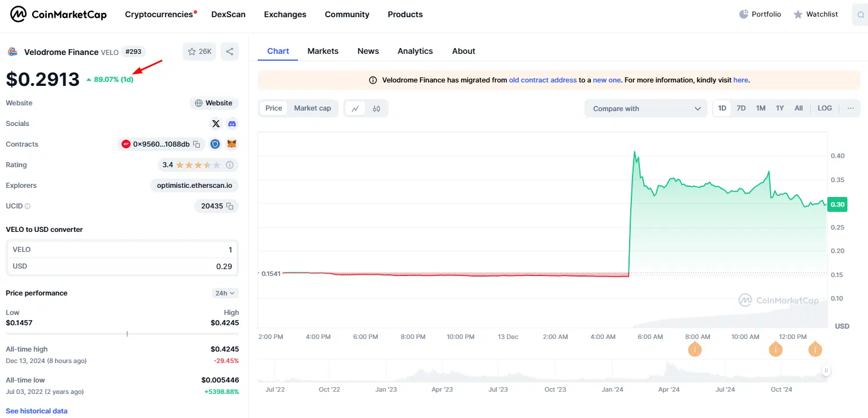Switch to the Markets tab
The image size is (868, 418).
coord(323,51)
